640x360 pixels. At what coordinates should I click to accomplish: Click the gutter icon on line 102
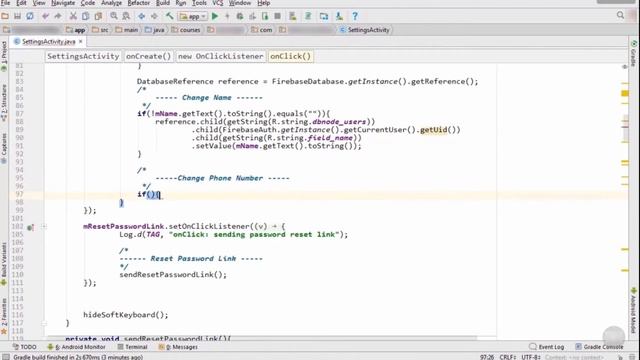click(31, 227)
